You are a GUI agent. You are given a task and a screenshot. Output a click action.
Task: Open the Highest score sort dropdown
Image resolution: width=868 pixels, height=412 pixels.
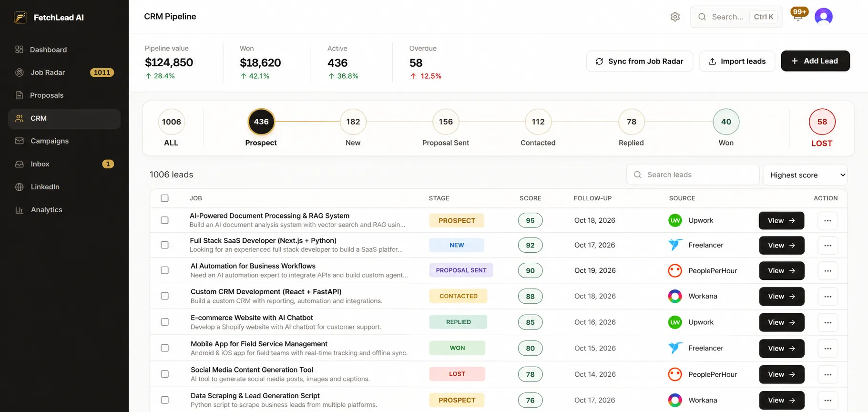(x=805, y=175)
